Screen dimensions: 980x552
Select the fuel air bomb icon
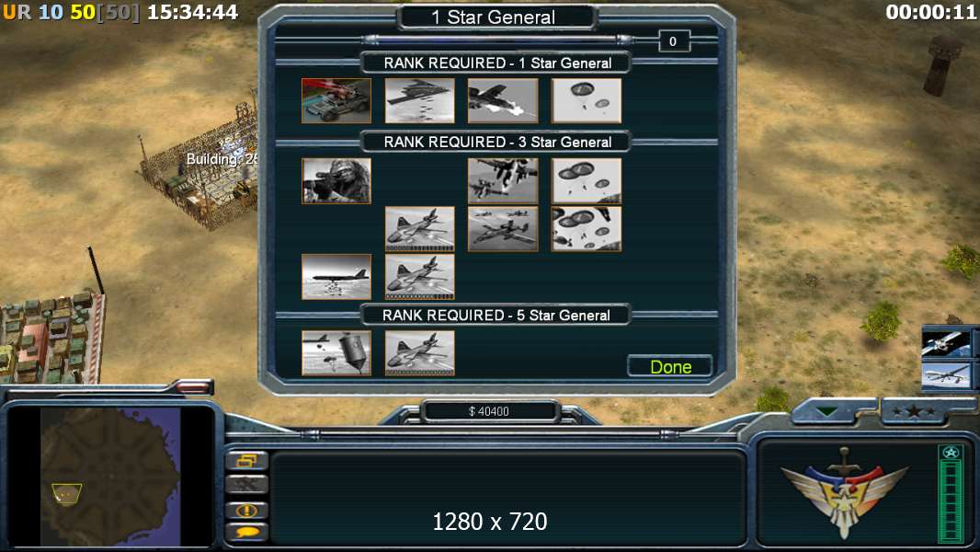click(336, 353)
